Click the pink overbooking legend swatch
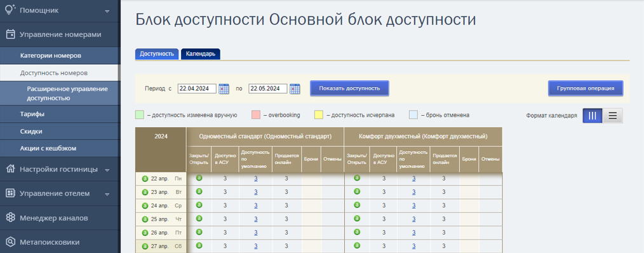 [257, 115]
